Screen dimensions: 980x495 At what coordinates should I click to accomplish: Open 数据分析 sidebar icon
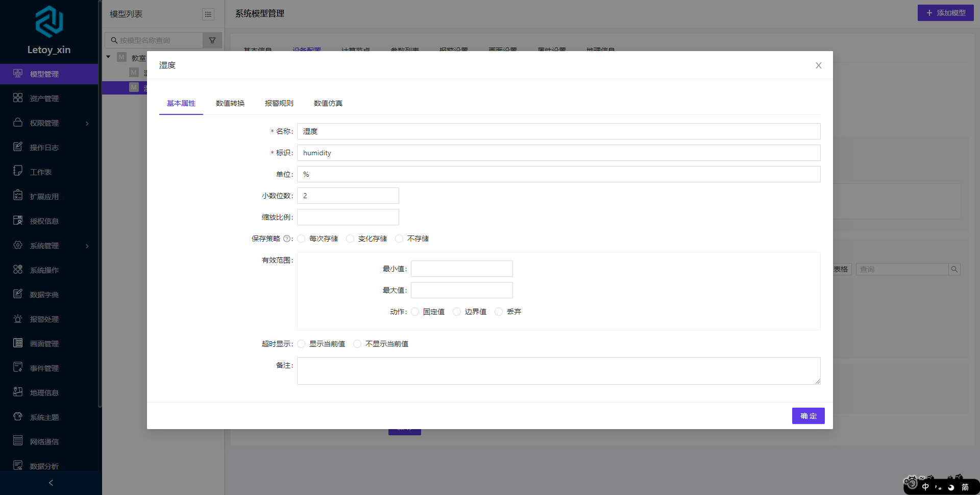coord(18,465)
